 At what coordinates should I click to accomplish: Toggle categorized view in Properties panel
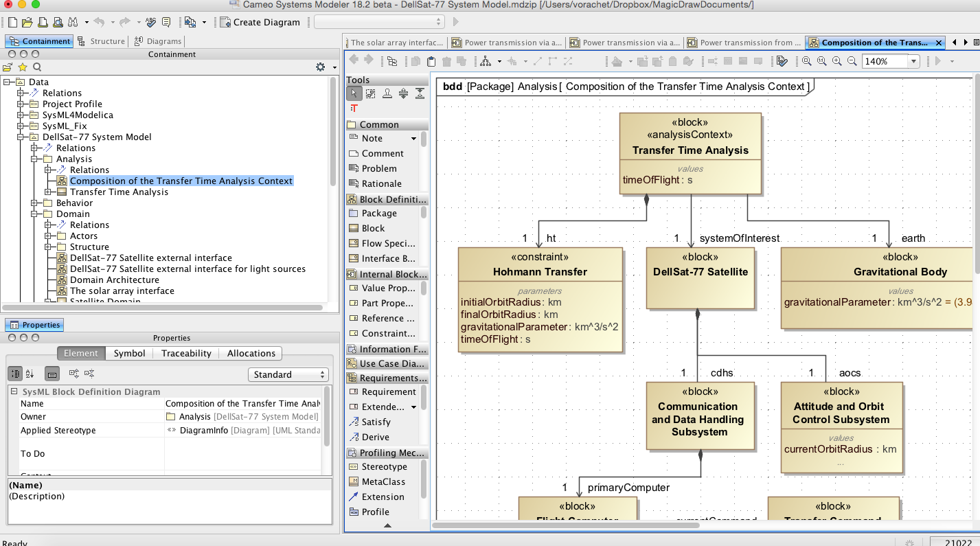tap(14, 374)
